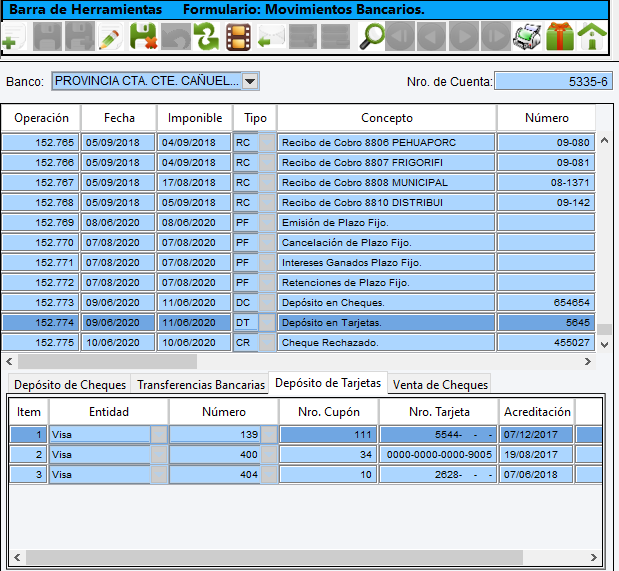Go to previous record navigation button

[x=432, y=37]
